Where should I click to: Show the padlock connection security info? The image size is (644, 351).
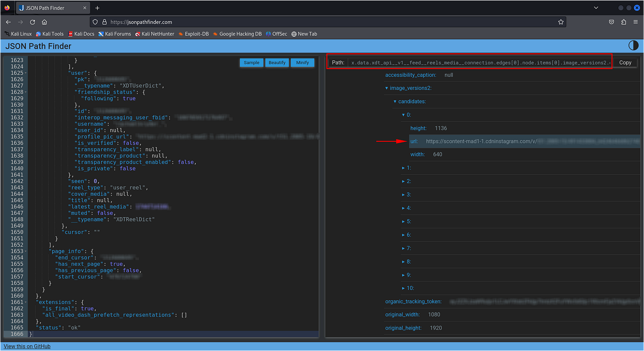pyautogui.click(x=104, y=22)
